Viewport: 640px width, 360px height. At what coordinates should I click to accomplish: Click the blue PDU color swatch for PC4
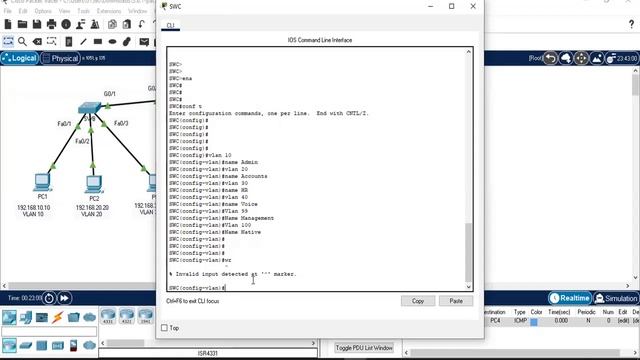click(534, 322)
